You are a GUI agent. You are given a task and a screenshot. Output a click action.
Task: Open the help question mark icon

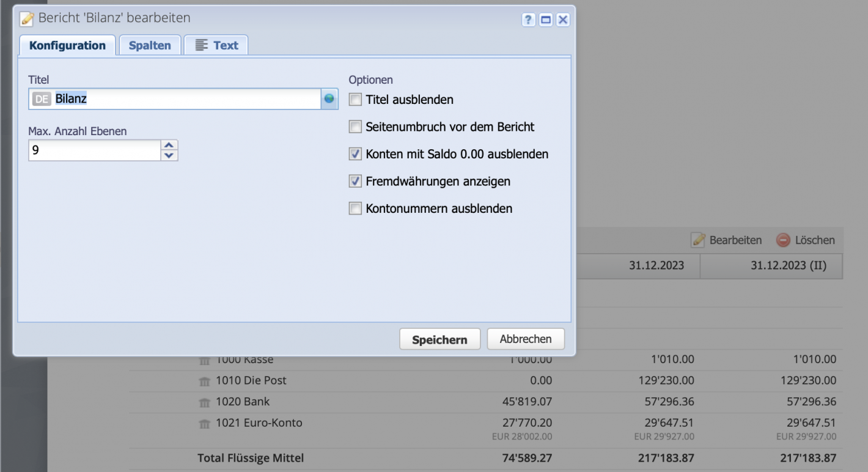pos(528,19)
